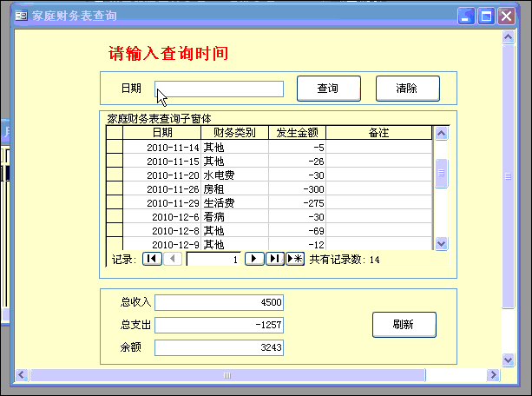Click main form vertical scrollbar thumb
Image resolution: width=532 pixels, height=396 pixels.
[x=508, y=176]
